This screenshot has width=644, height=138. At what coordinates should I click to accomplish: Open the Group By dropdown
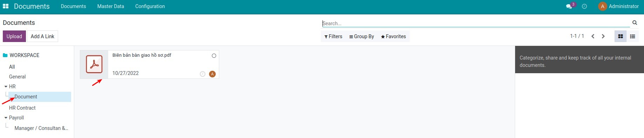point(361,36)
